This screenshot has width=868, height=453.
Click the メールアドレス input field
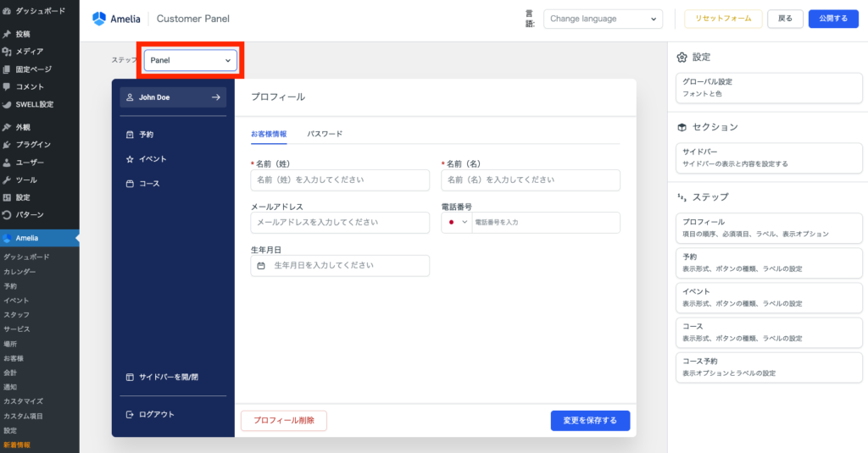(x=340, y=223)
